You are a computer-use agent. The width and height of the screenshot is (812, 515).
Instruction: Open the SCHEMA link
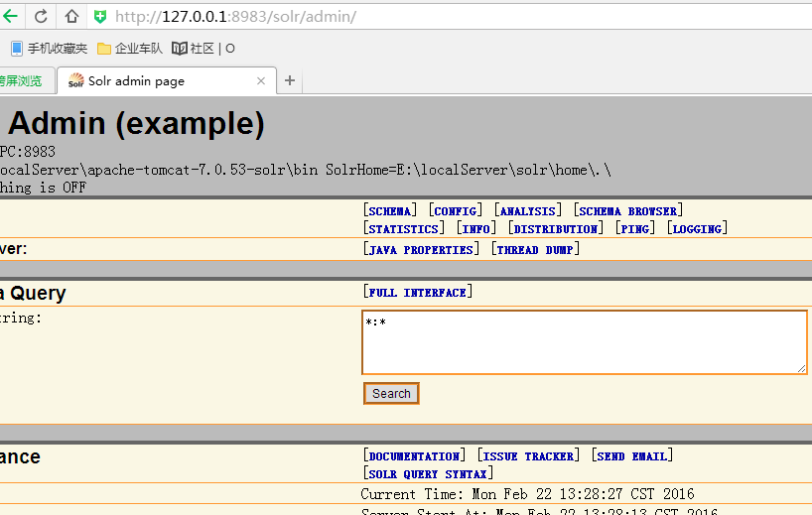[390, 211]
